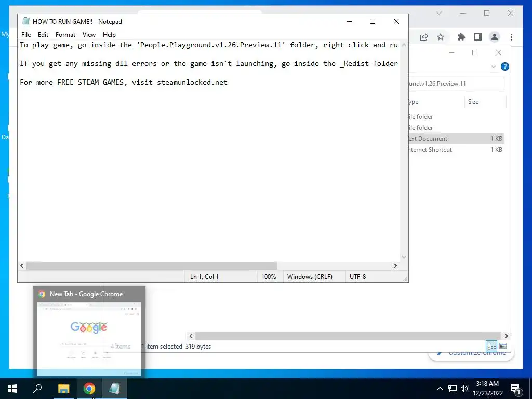
Task: Open the Notepad Help menu
Action: point(109,35)
